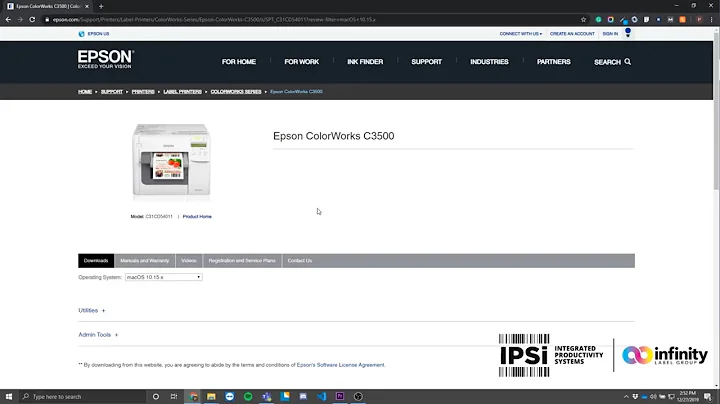Click the Epson logo in the header
Screen dimensions: 720x404
pos(106,59)
